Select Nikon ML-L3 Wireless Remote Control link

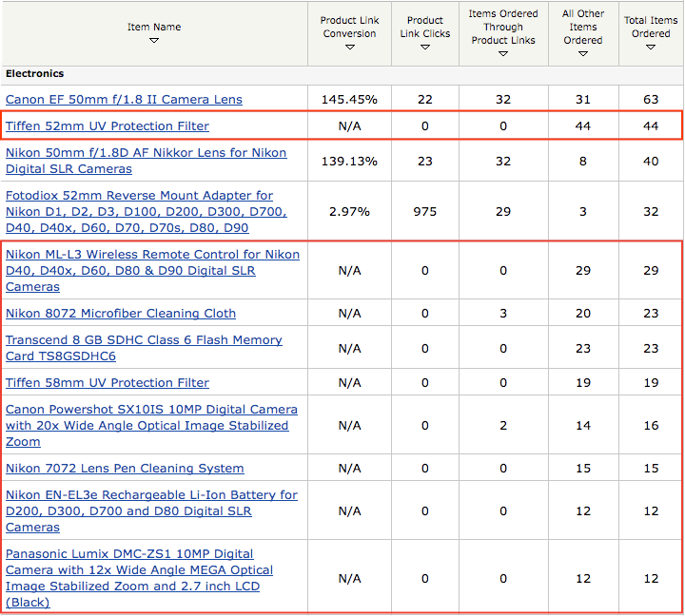pos(152,271)
